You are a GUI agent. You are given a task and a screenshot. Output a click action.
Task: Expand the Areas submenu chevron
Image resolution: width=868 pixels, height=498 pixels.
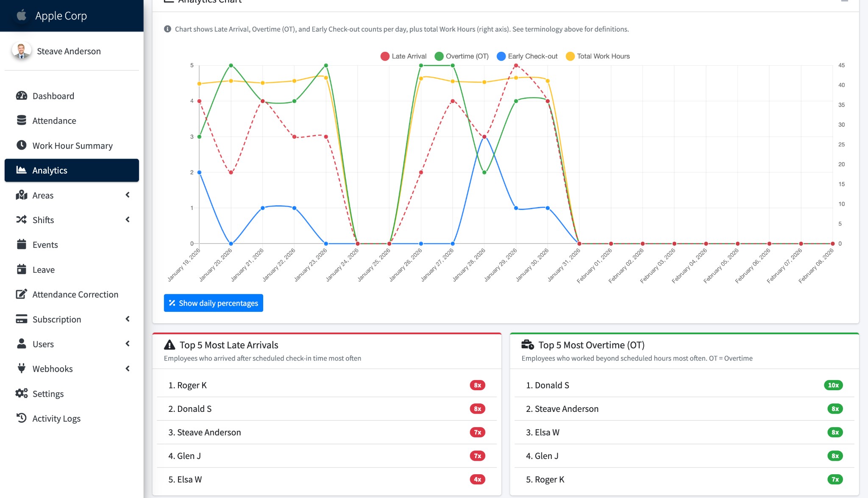click(x=128, y=195)
